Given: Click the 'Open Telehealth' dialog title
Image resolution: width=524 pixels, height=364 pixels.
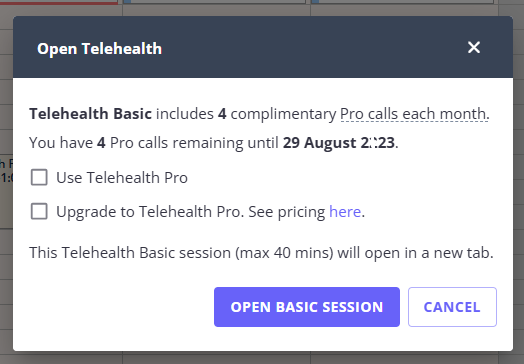Looking at the screenshot, I should click(100, 48).
